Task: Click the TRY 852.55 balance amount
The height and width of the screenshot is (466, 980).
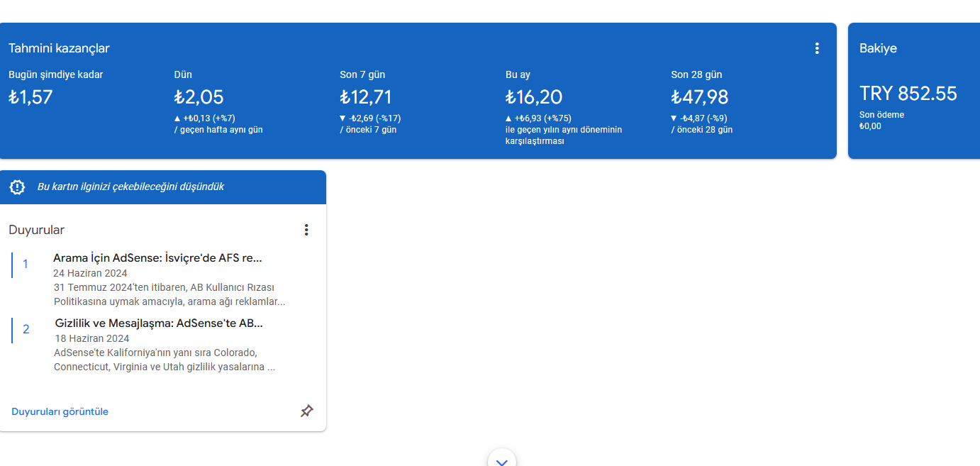Action: click(908, 94)
